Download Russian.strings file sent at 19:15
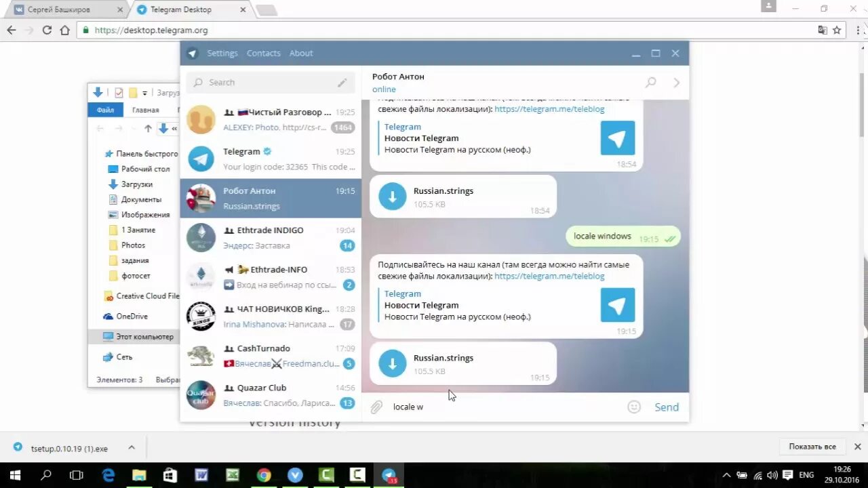The image size is (868, 488). coord(392,363)
